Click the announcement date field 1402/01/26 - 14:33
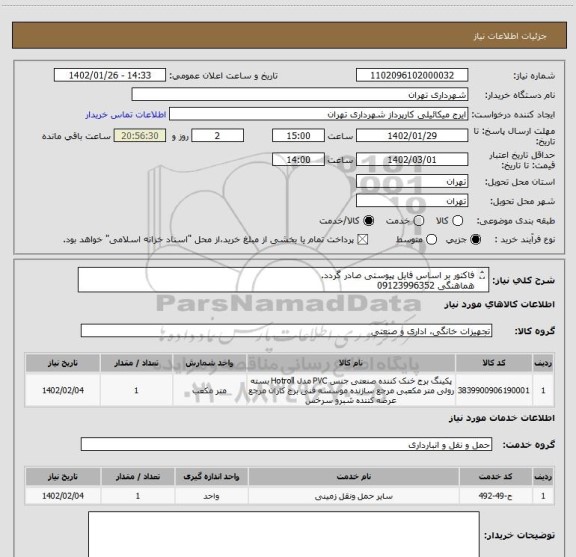576x557 pixels. (x=110, y=75)
